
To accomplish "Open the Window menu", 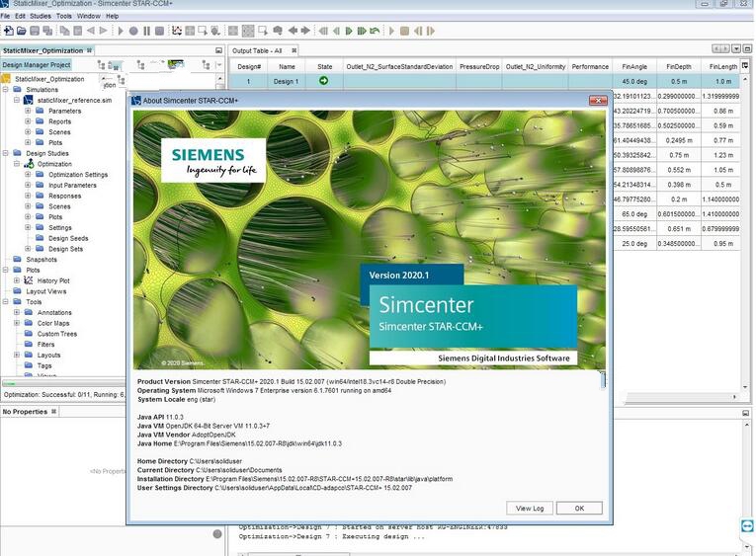I will 89,16.
